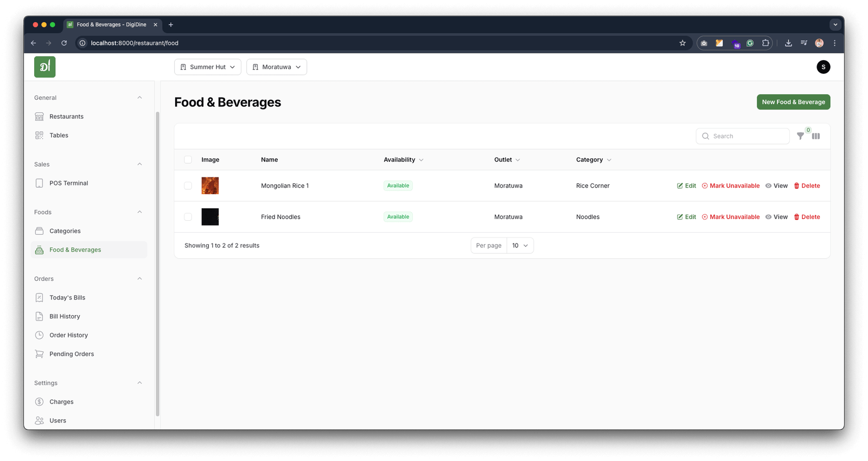The image size is (868, 461).
Task: Check the Mongolian Rice 1 row checkbox
Action: pyautogui.click(x=188, y=185)
